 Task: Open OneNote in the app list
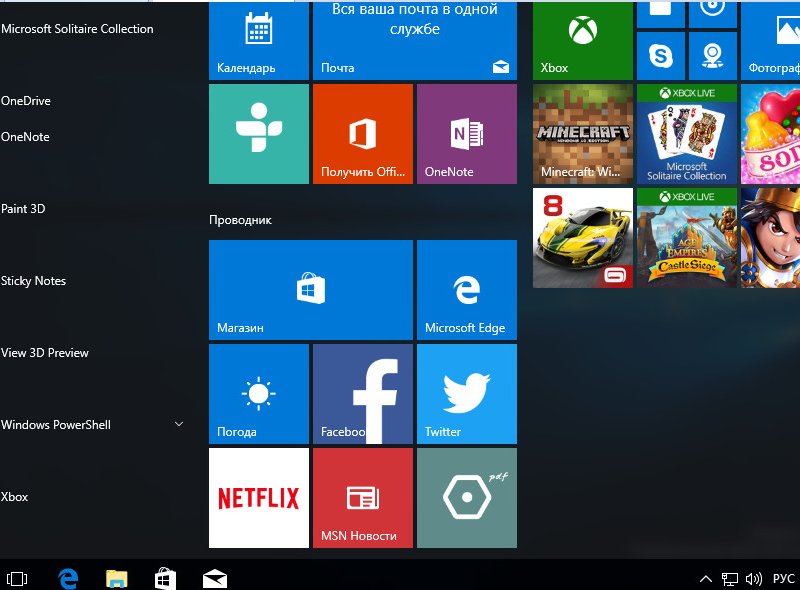pyautogui.click(x=25, y=137)
